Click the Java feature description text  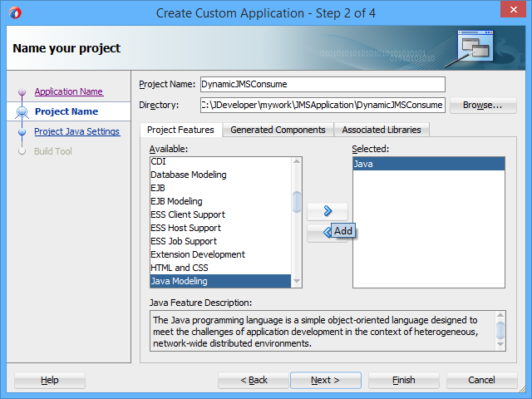click(x=316, y=332)
